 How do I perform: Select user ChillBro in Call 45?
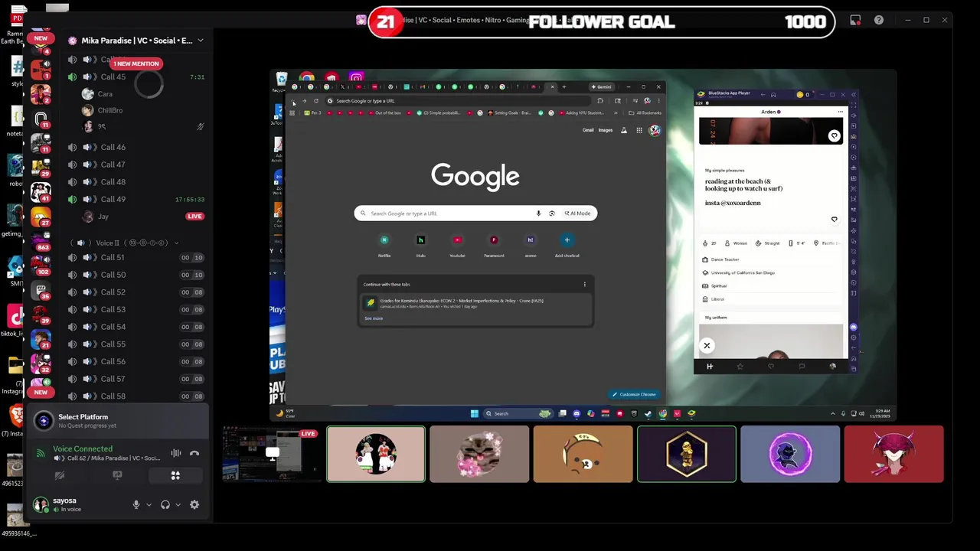pos(109,110)
